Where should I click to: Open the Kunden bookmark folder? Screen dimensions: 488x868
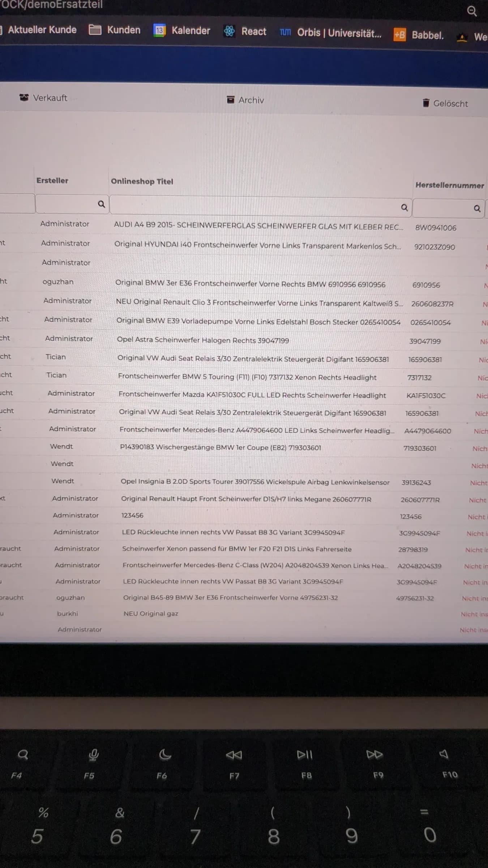[x=115, y=30]
